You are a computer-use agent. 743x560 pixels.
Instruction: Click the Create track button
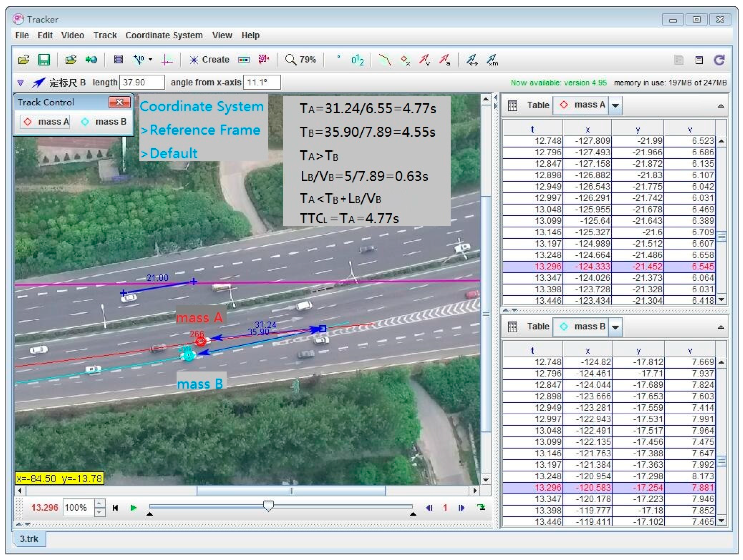(209, 60)
